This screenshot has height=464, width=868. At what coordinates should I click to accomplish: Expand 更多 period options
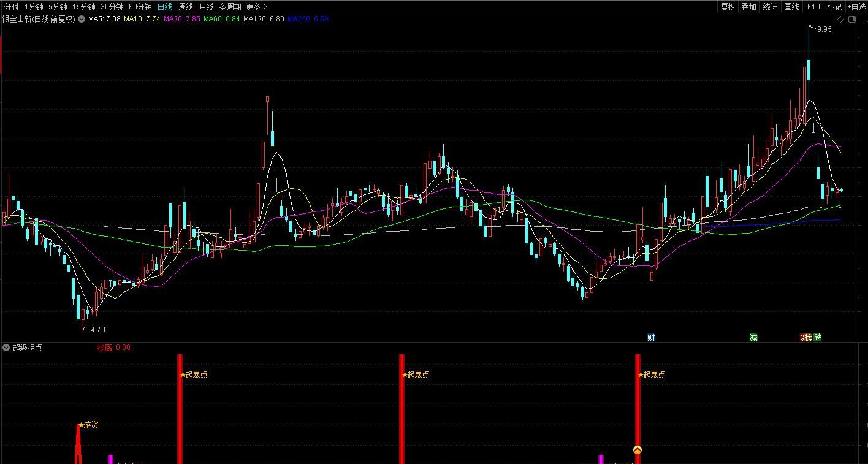click(256, 7)
